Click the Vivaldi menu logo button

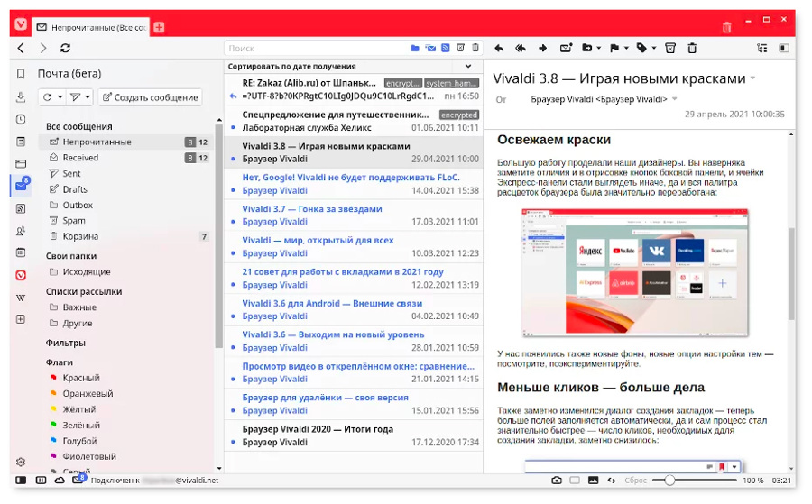tap(21, 24)
